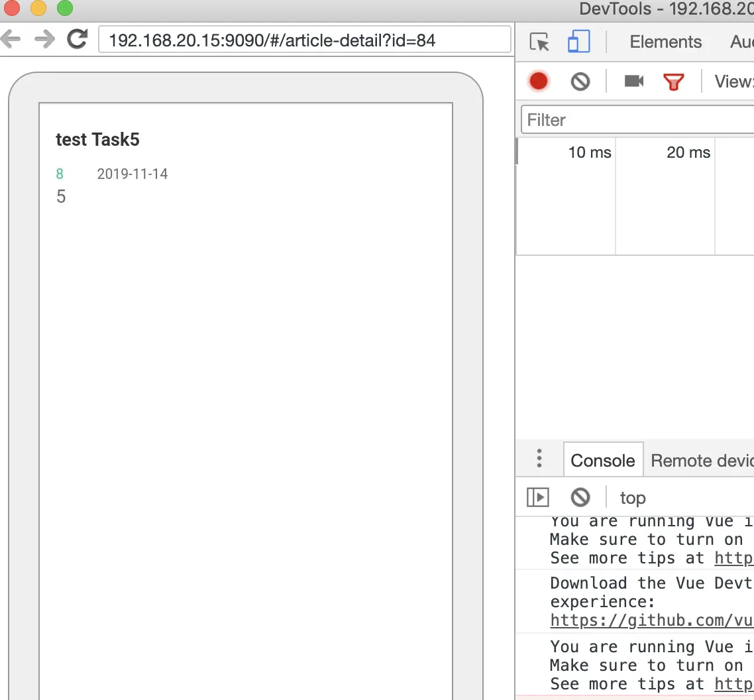The image size is (754, 700).
Task: Click the capture screenshots camera icon
Action: (x=634, y=81)
